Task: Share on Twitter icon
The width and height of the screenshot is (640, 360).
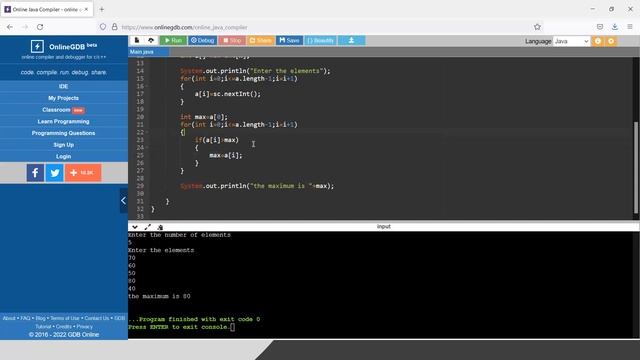Action: [55, 173]
